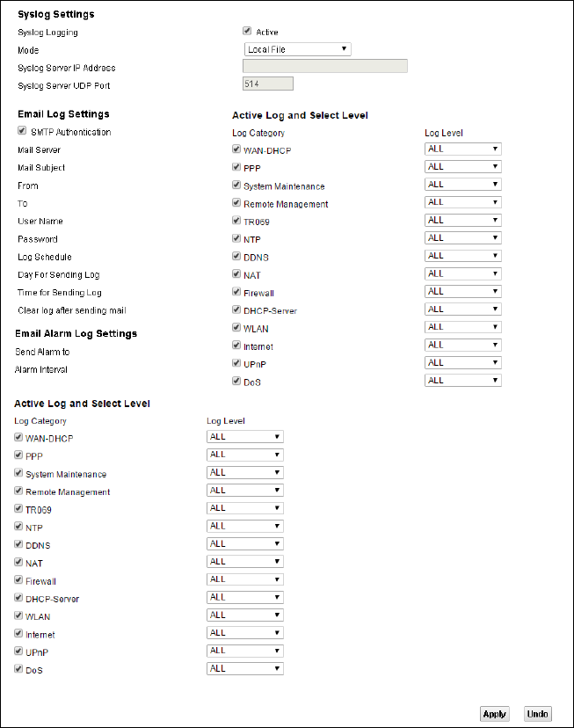574x728 pixels.
Task: Disable Remote Management checkbox next to Email Log Settings
Action: pyautogui.click(x=236, y=203)
